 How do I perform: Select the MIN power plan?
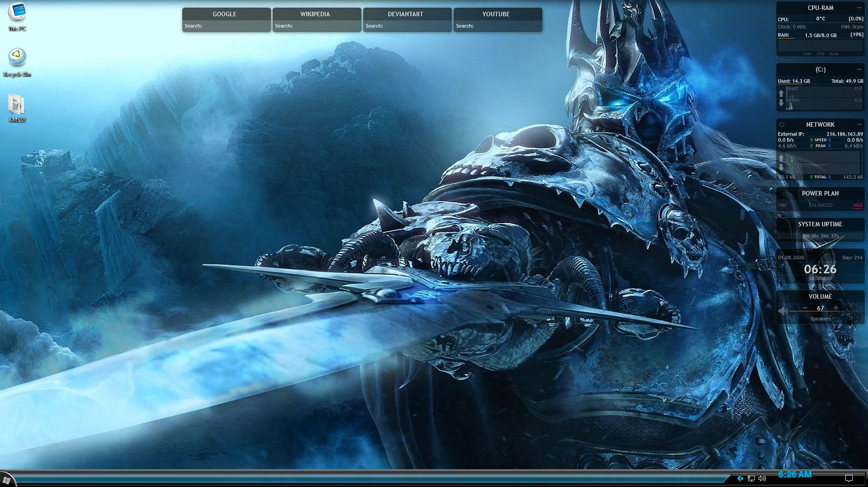(782, 205)
